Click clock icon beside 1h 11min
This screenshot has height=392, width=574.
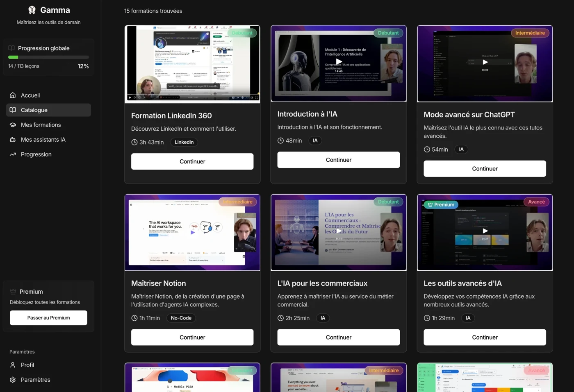point(134,318)
